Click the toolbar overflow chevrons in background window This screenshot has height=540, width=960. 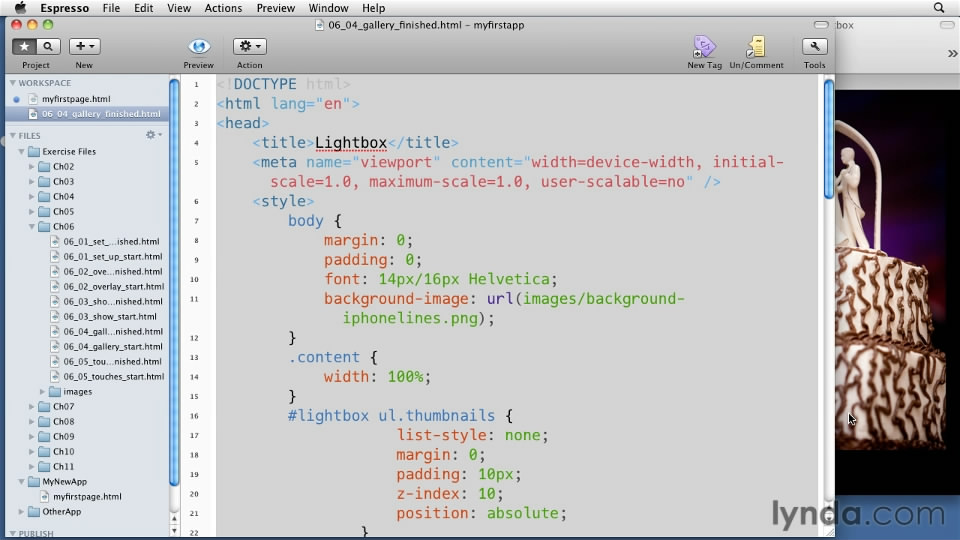(x=952, y=53)
